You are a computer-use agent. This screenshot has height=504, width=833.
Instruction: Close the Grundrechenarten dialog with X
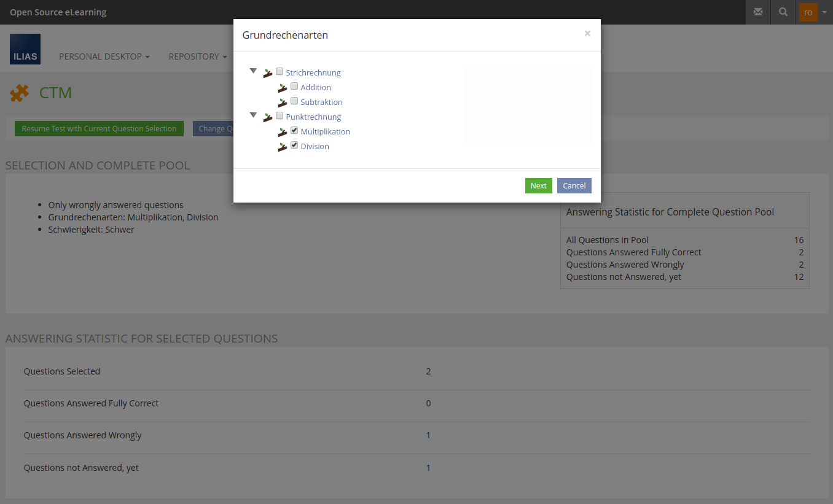click(x=587, y=34)
